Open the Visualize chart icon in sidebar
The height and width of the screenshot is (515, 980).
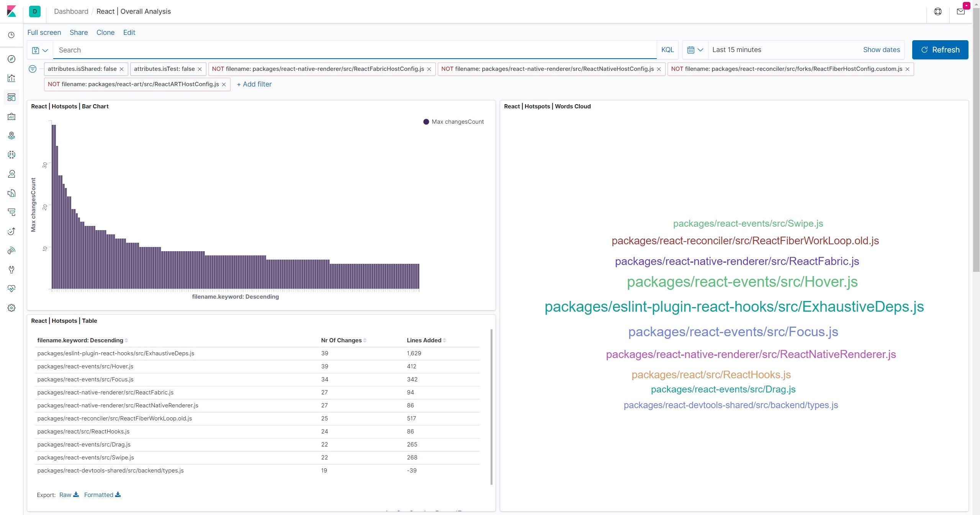pyautogui.click(x=11, y=78)
